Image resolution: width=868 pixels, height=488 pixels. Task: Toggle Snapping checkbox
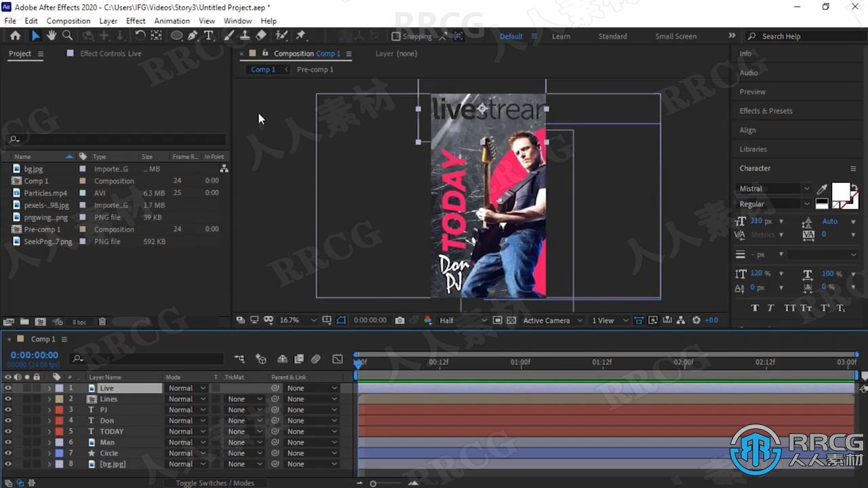coord(396,36)
